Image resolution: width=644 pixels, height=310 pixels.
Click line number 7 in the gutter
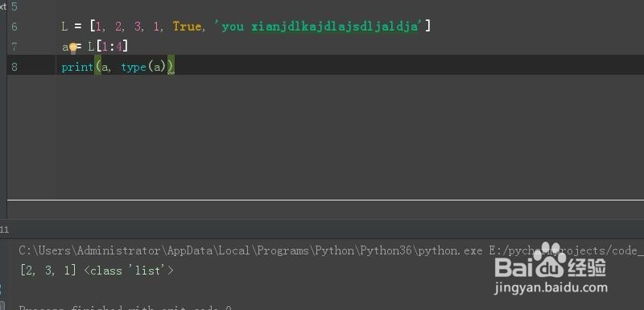tap(14, 47)
